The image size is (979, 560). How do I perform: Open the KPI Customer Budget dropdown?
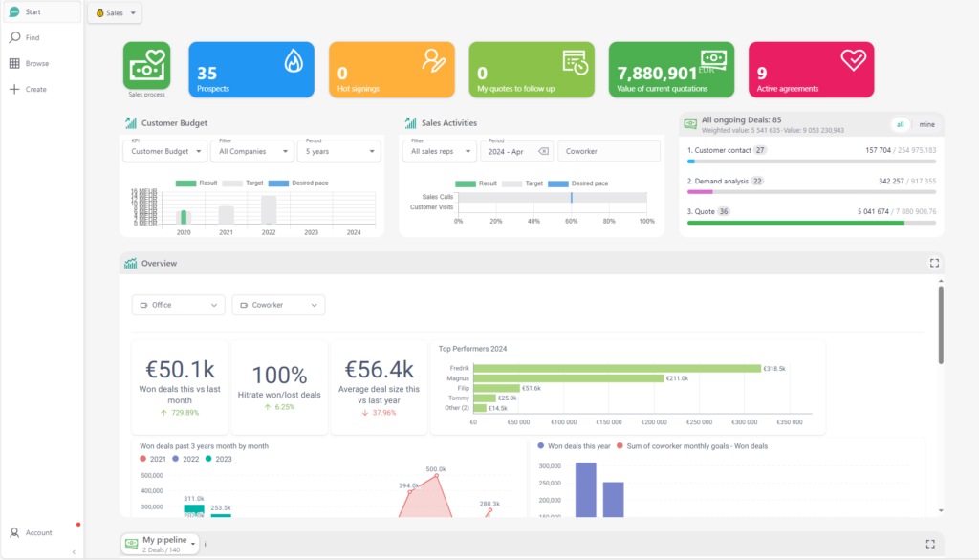[164, 151]
